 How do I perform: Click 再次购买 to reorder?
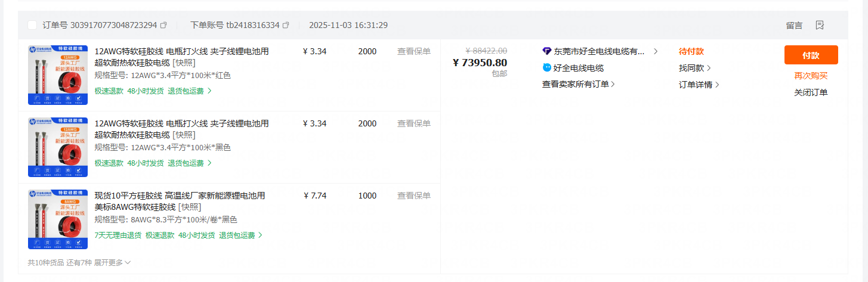coord(811,76)
